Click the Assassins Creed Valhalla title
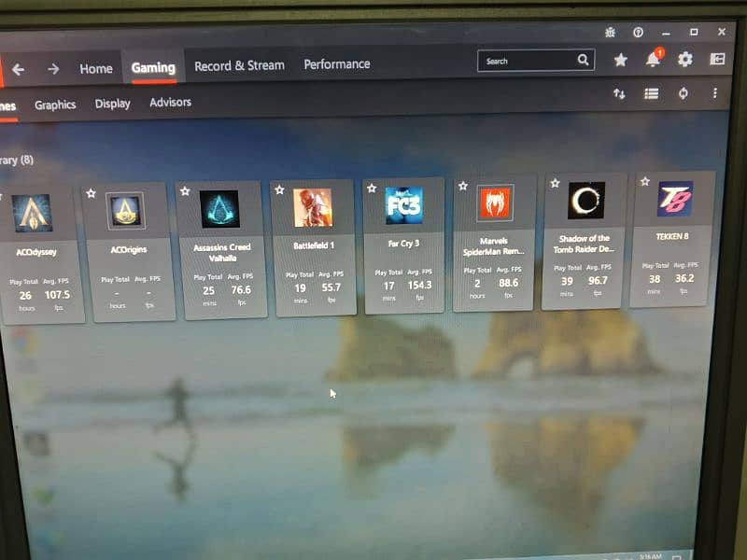This screenshot has width=747, height=560. click(x=222, y=252)
